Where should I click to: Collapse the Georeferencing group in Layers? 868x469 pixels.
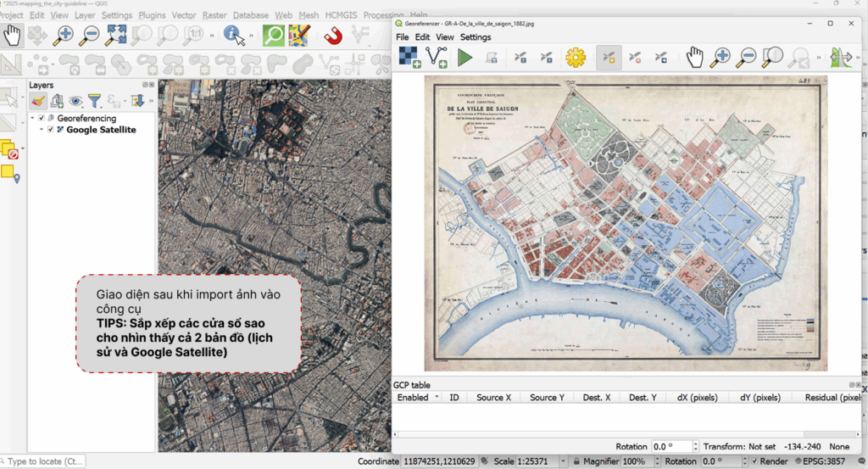(33, 118)
